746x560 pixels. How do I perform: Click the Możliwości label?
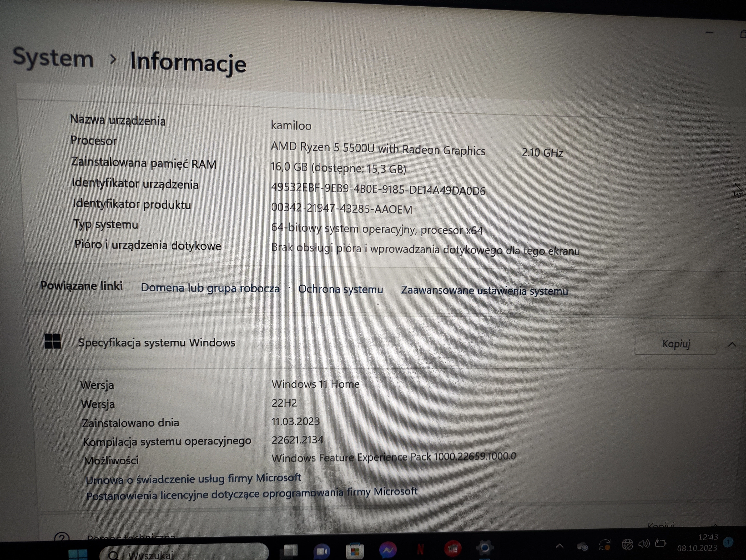111,460
